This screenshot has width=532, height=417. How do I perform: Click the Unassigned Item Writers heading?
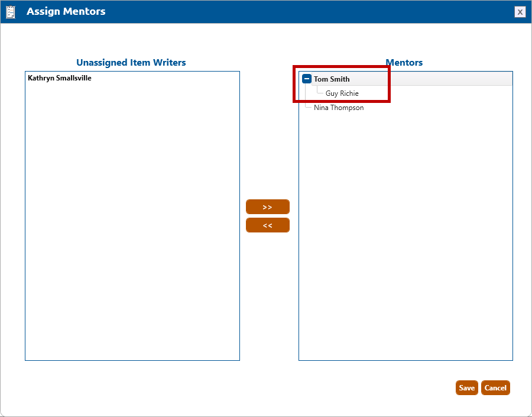tap(131, 63)
